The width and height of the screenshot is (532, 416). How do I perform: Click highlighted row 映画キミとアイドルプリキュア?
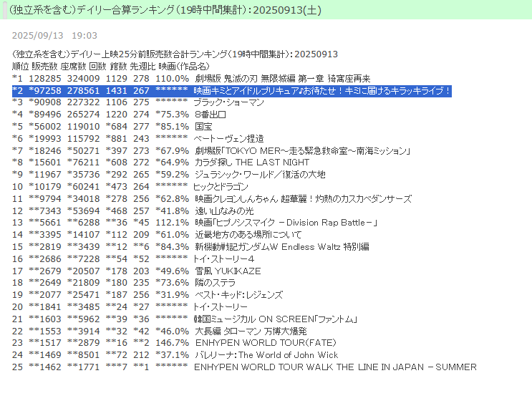232,91
